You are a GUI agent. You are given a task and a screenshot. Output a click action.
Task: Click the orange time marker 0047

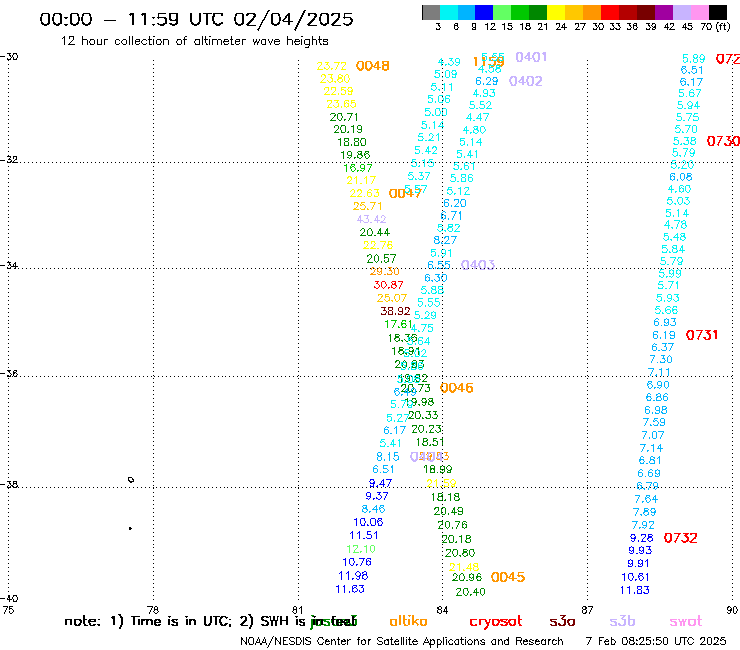point(405,194)
